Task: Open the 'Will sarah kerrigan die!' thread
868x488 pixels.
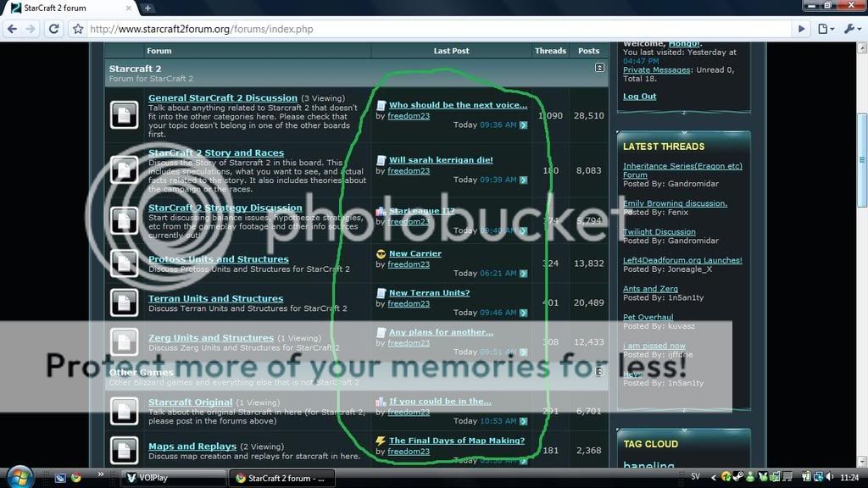Action: [x=441, y=160]
